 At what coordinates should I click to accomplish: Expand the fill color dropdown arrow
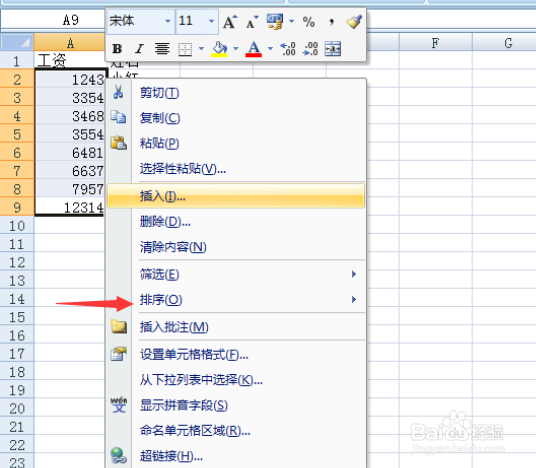[x=236, y=49]
